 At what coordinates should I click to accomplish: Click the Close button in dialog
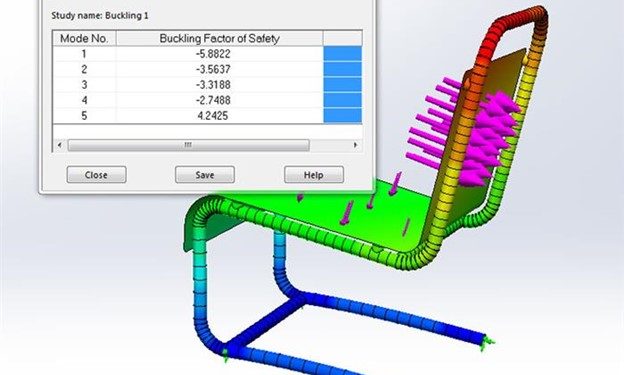(96, 175)
